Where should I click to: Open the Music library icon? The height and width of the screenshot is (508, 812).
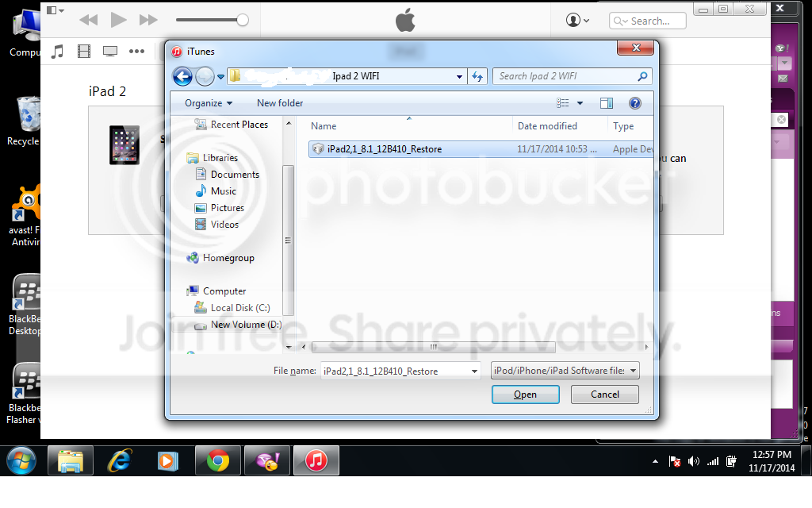(x=57, y=52)
